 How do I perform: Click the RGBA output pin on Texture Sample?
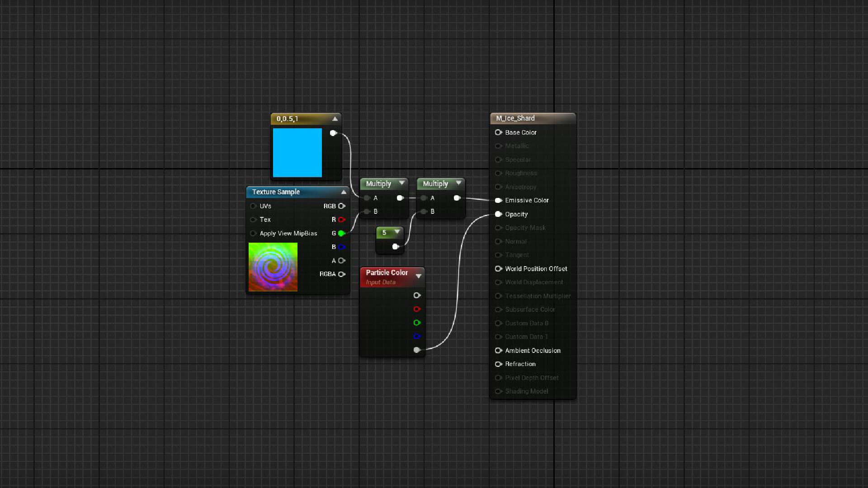(x=342, y=274)
